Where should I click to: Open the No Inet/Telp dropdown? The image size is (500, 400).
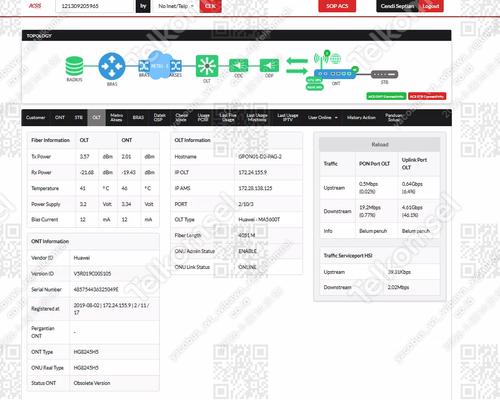click(176, 6)
